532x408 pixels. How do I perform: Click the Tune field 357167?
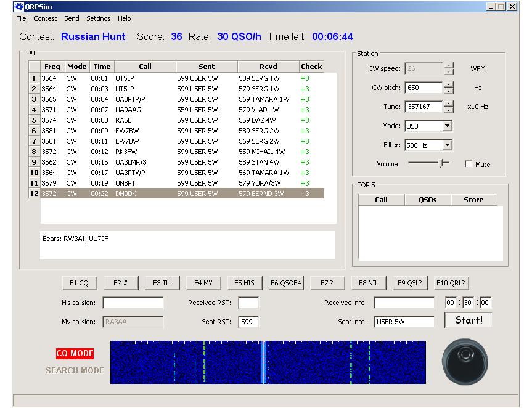point(424,107)
